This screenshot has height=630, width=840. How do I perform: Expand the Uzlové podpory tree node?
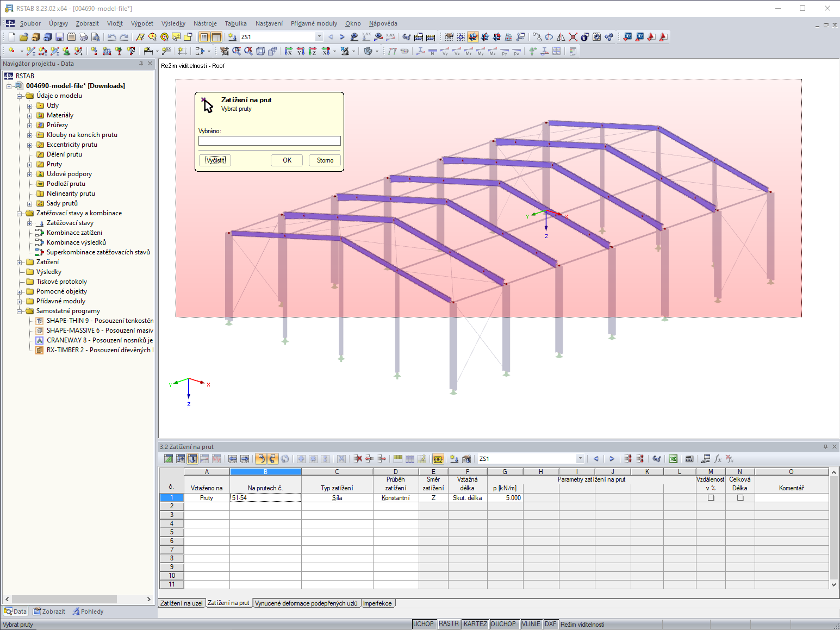click(30, 174)
